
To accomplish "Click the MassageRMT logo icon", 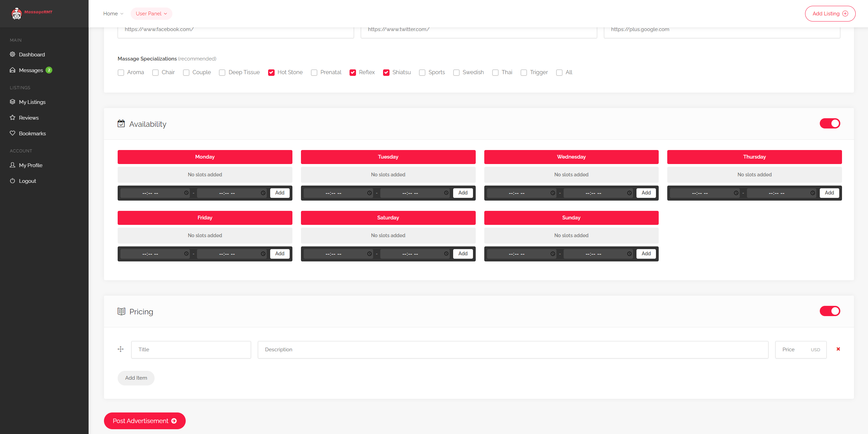I will point(16,14).
